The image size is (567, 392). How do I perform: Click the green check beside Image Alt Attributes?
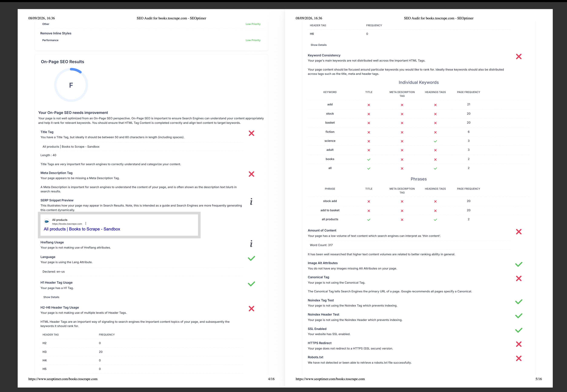pyautogui.click(x=519, y=264)
